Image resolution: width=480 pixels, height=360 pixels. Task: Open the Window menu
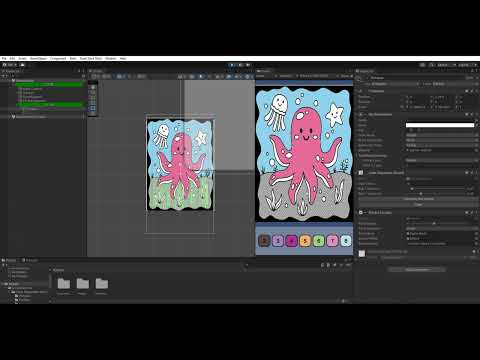point(111,58)
